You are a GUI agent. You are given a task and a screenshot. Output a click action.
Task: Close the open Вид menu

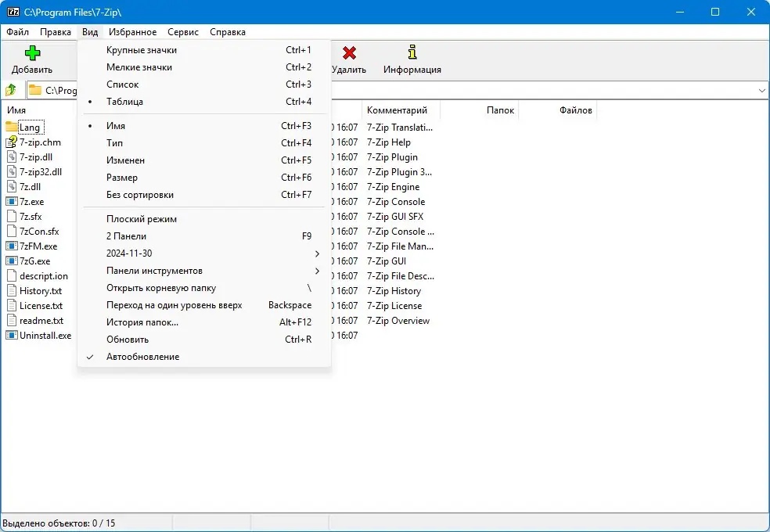90,32
